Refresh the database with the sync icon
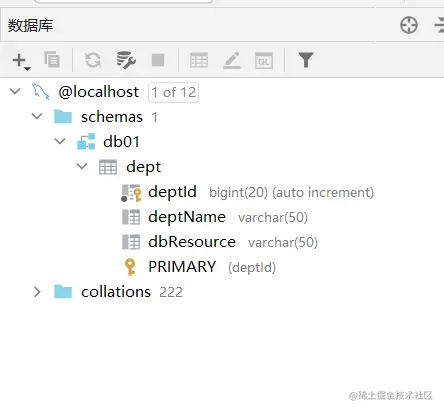444x412 pixels. tap(93, 60)
